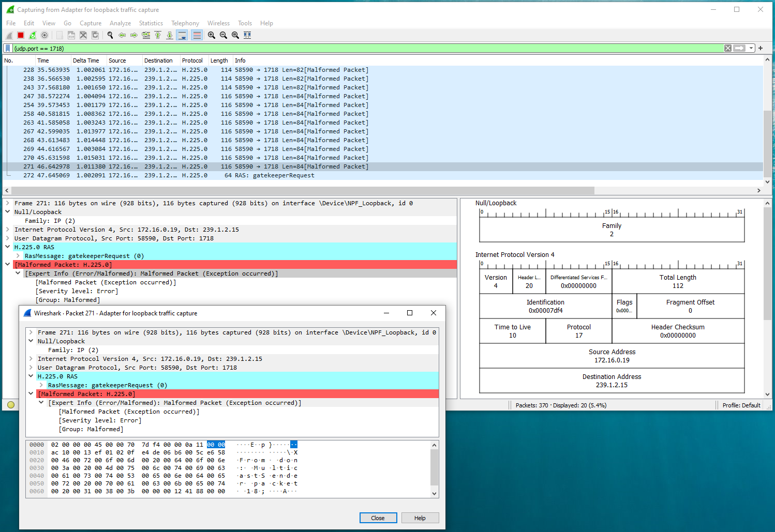This screenshot has height=532, width=775.
Task: Toggle packet list colorization
Action: (197, 35)
